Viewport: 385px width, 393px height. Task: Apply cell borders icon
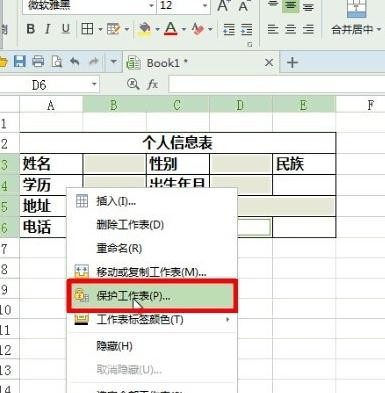coord(87,29)
